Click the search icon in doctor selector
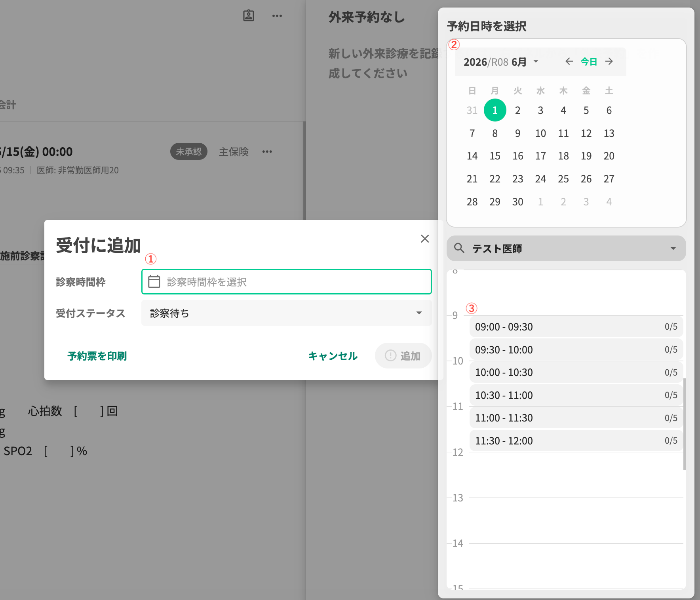This screenshot has width=700, height=600. pos(459,248)
